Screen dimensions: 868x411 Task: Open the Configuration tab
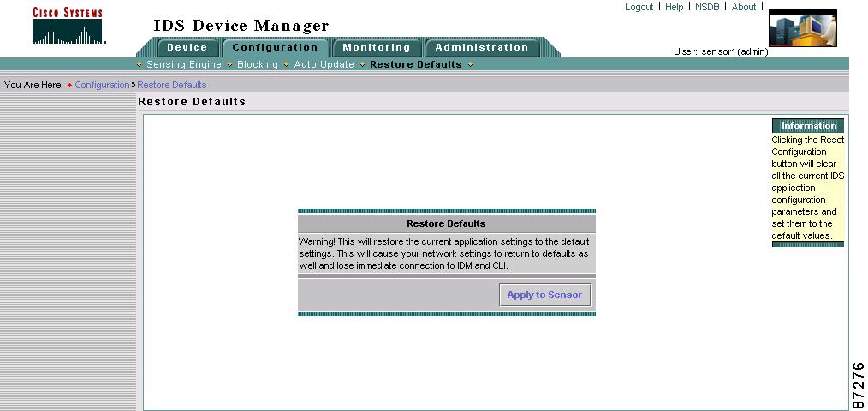coord(275,48)
